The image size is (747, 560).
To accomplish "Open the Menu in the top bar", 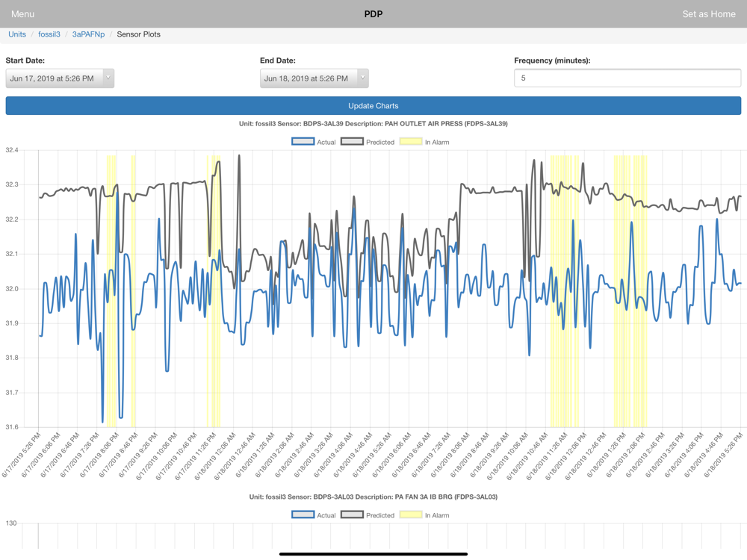I will click(22, 14).
